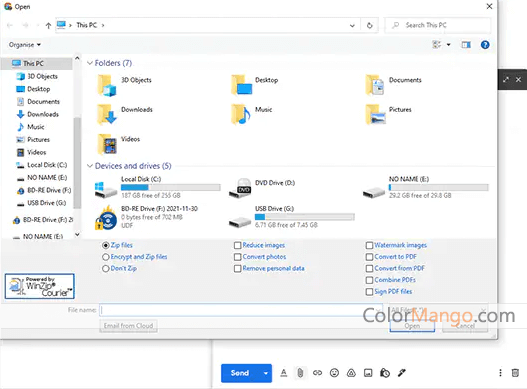Open the emoji picker icon
Screen dimensions: 527x389
tap(334, 373)
